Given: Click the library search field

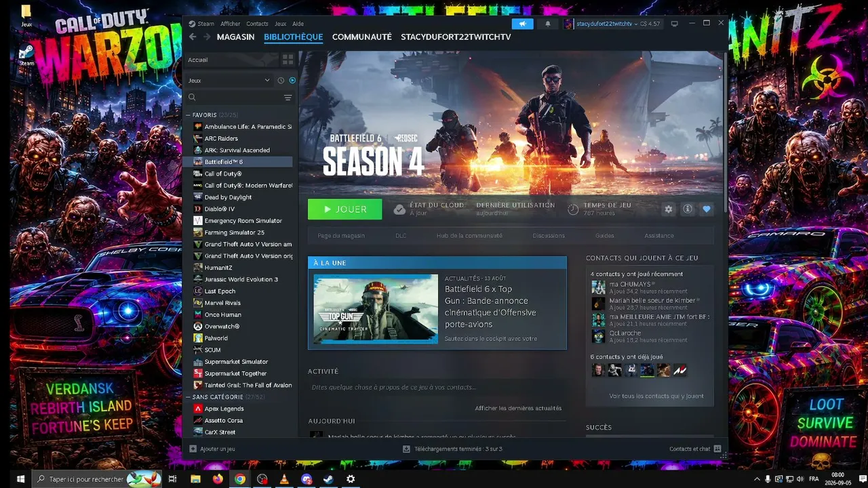Looking at the screenshot, I should point(233,98).
